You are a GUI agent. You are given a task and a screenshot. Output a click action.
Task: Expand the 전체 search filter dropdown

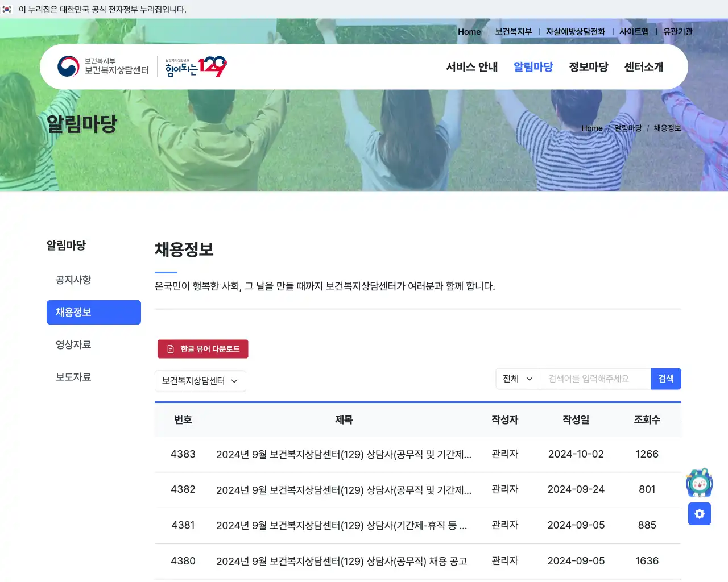(x=518, y=379)
